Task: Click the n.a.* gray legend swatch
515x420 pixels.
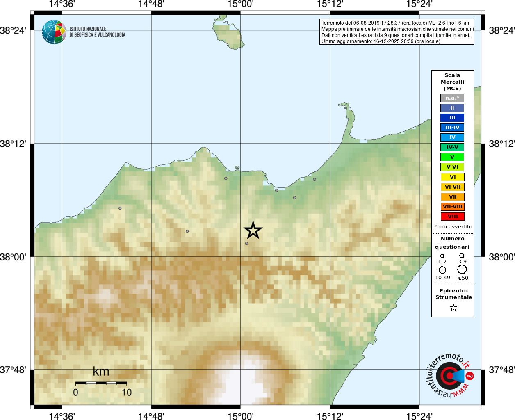Action: tap(452, 98)
